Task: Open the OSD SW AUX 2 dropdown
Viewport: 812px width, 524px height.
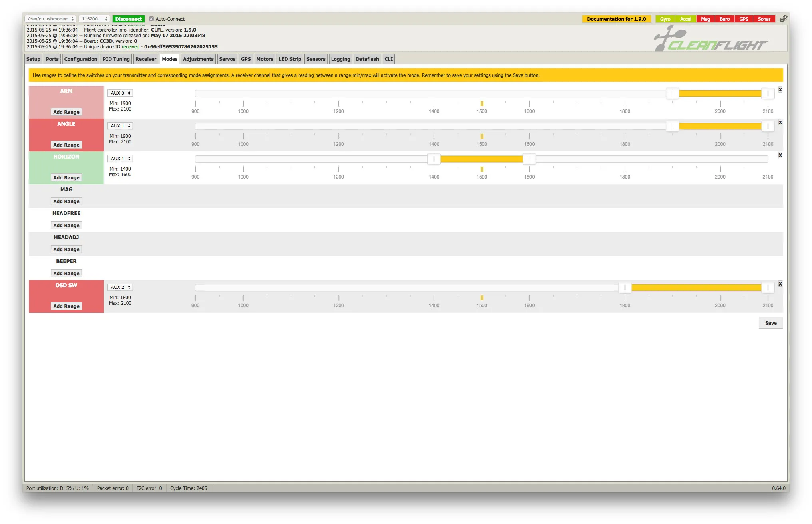Action: coord(120,287)
